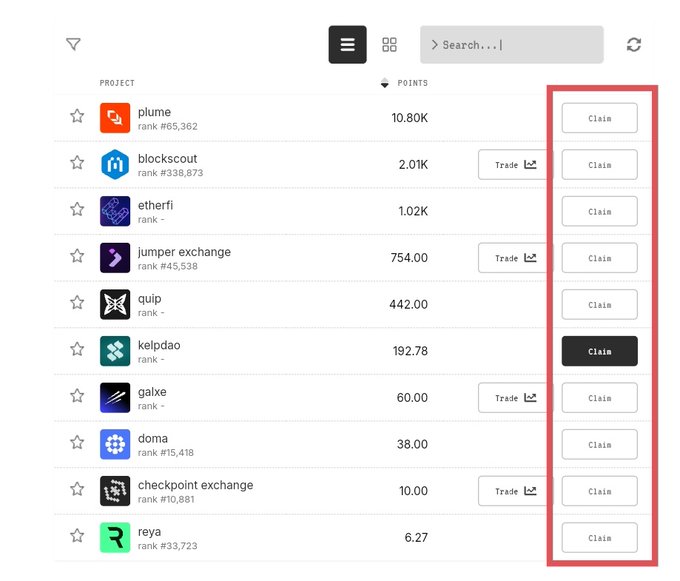The image size is (680, 581).
Task: Open the blockscout project name
Action: click(167, 159)
